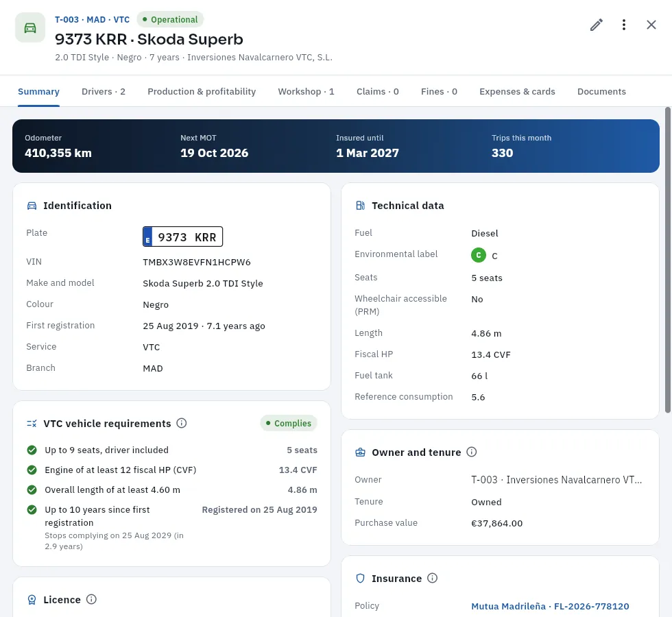This screenshot has width=672, height=617.
Task: Click the Technical data fuel pump icon
Action: tap(360, 206)
